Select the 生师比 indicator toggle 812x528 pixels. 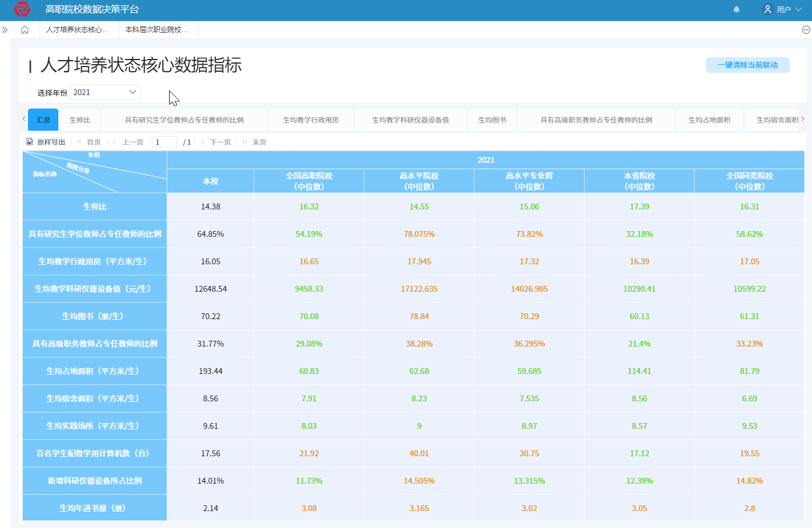[x=79, y=119]
